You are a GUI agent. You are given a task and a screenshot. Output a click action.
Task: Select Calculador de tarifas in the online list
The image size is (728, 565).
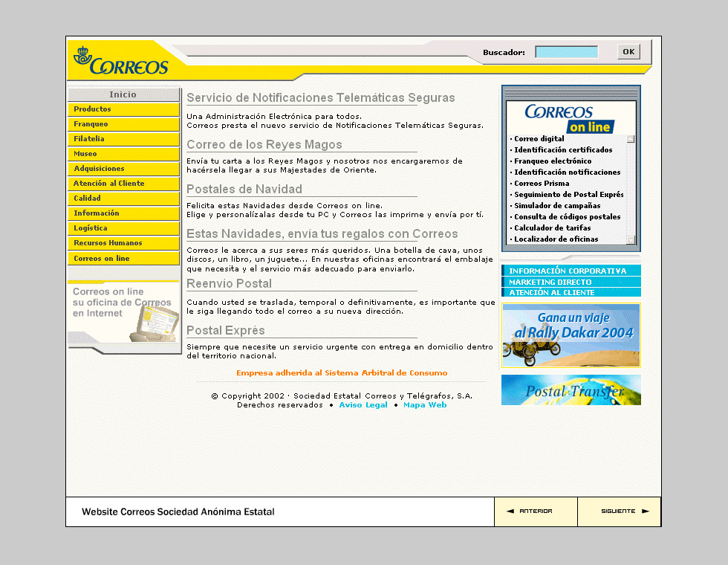click(553, 227)
